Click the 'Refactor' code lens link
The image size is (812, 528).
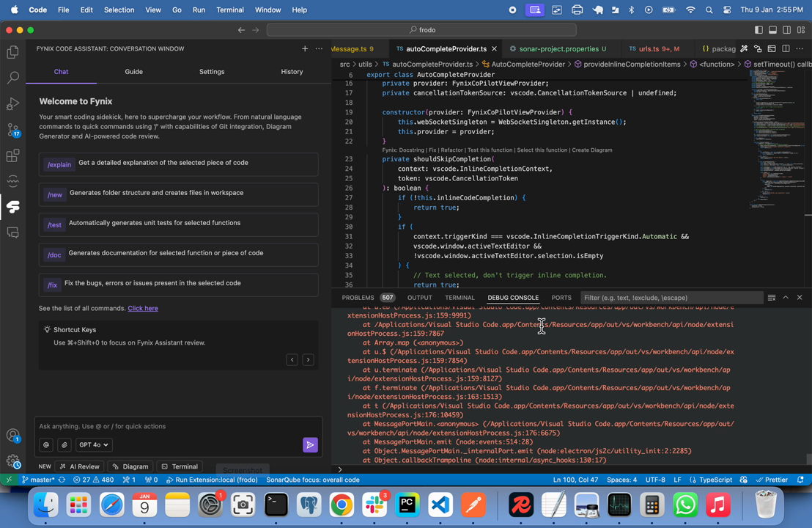click(452, 150)
